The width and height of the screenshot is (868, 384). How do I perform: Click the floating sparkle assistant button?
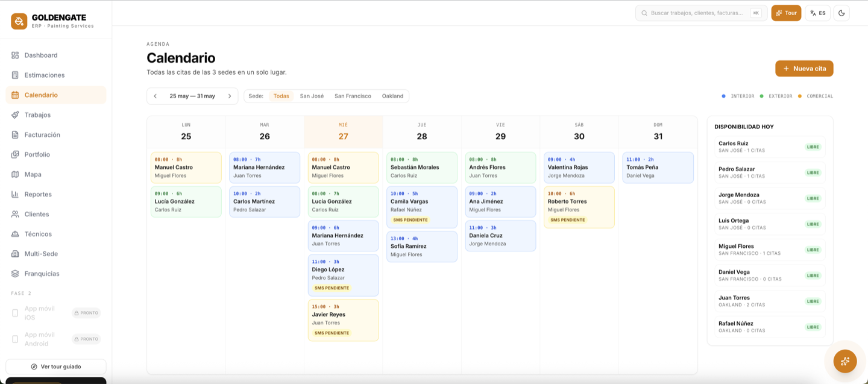(845, 361)
